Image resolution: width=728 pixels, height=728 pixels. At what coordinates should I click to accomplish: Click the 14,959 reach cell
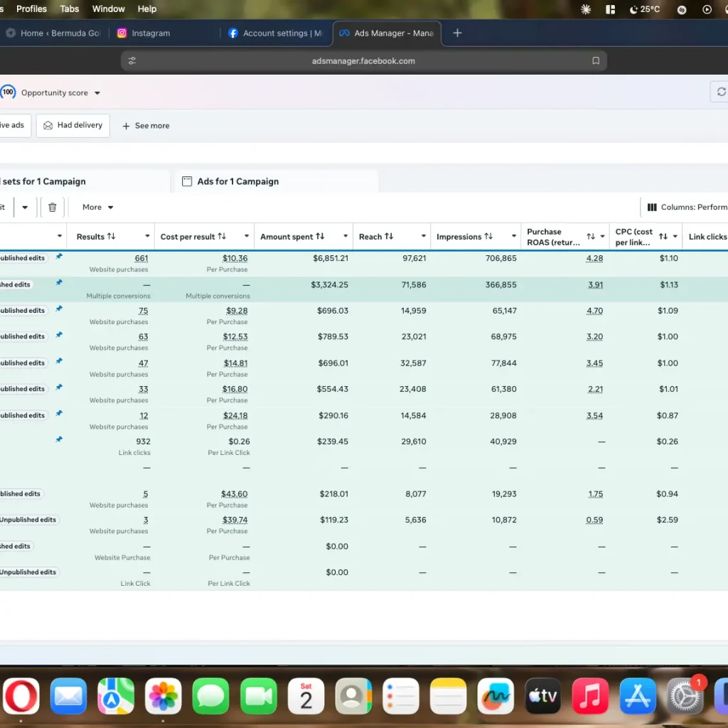tap(413, 311)
